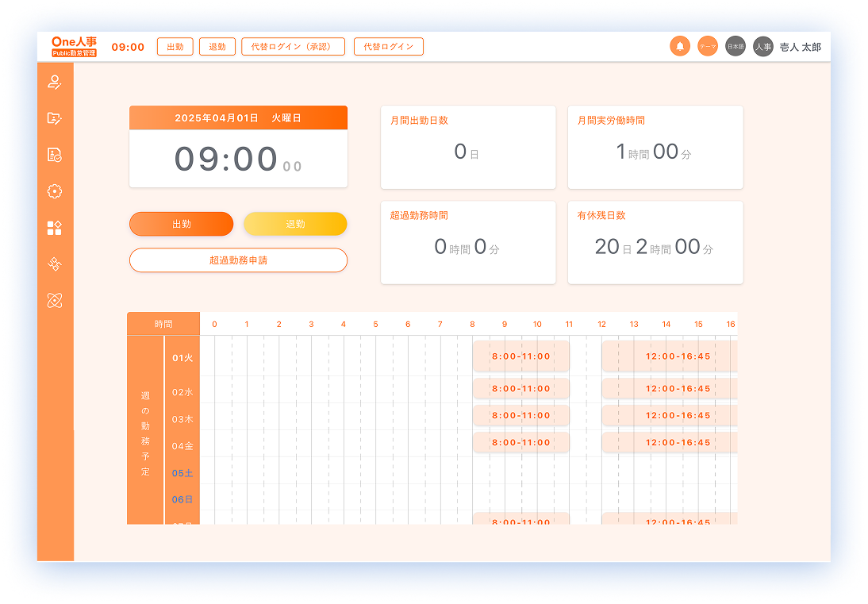The width and height of the screenshot is (868, 604).
Task: Open the satellite icon in sidebar
Action: pos(54,264)
